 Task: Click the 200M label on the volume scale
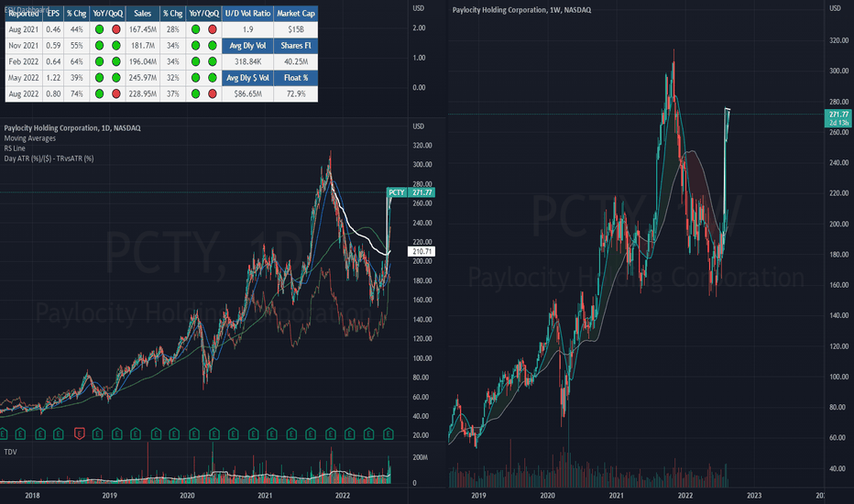421,457
